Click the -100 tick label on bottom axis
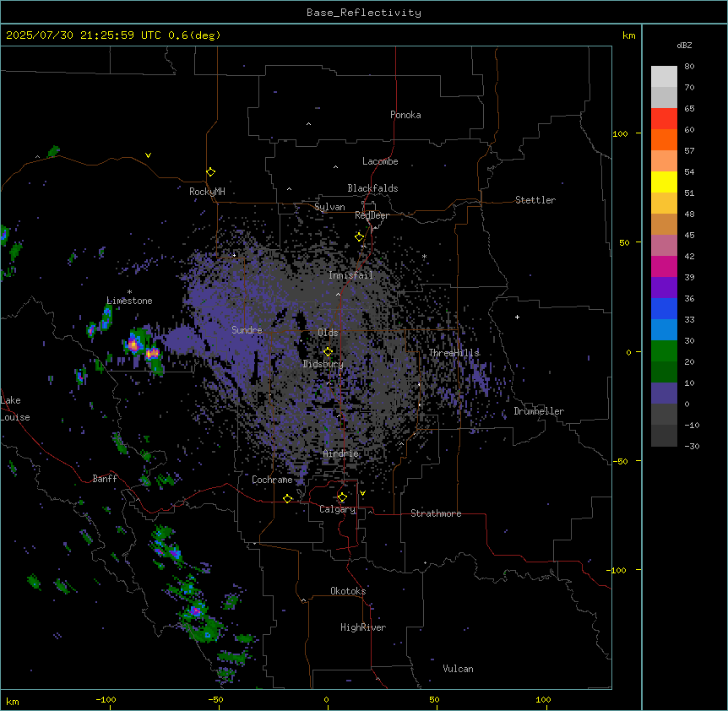 tap(106, 700)
